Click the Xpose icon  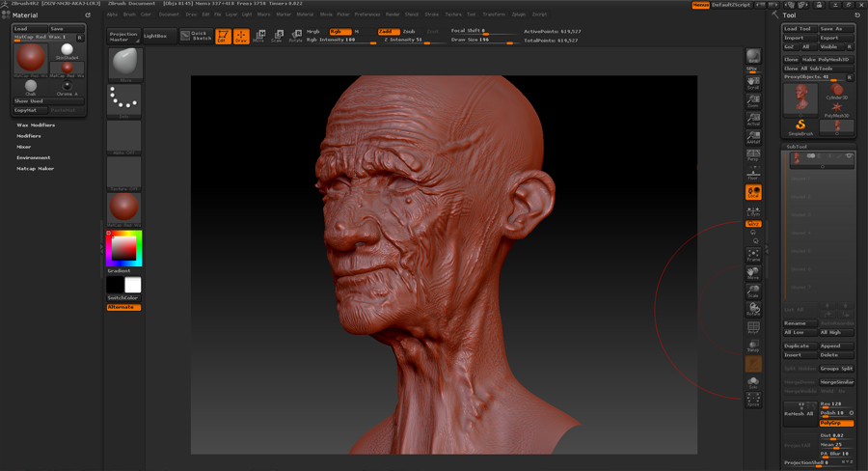click(753, 400)
